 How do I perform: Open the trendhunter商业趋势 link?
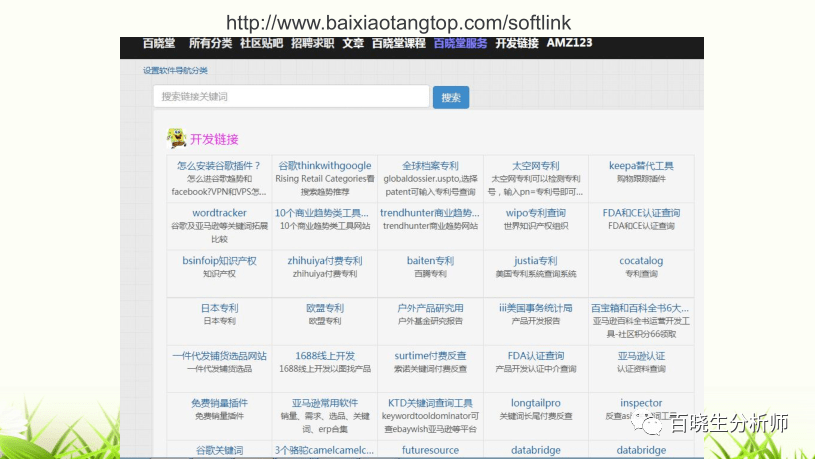click(x=430, y=213)
